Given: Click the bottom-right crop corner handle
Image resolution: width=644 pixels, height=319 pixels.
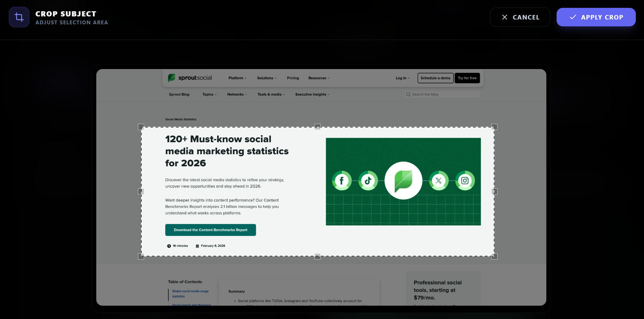Looking at the screenshot, I should [494, 256].
